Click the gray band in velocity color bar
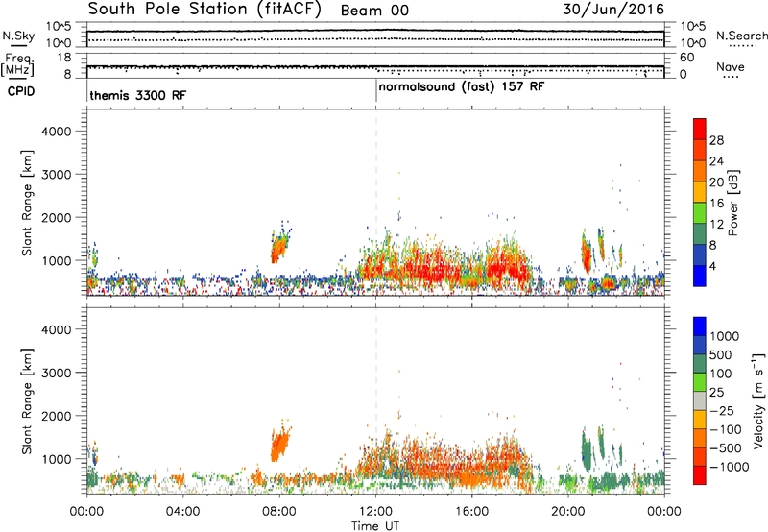This screenshot has height=532, width=768. pos(700,400)
